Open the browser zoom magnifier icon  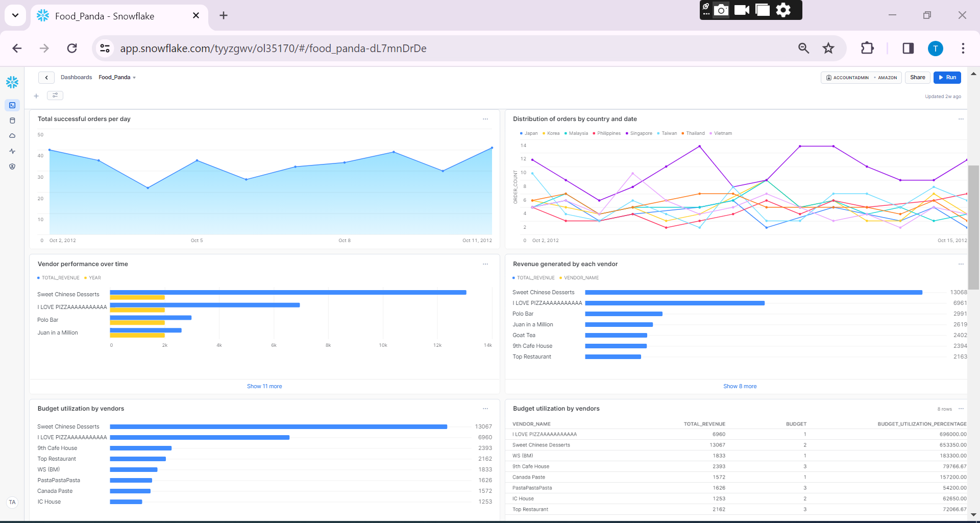[x=803, y=48]
